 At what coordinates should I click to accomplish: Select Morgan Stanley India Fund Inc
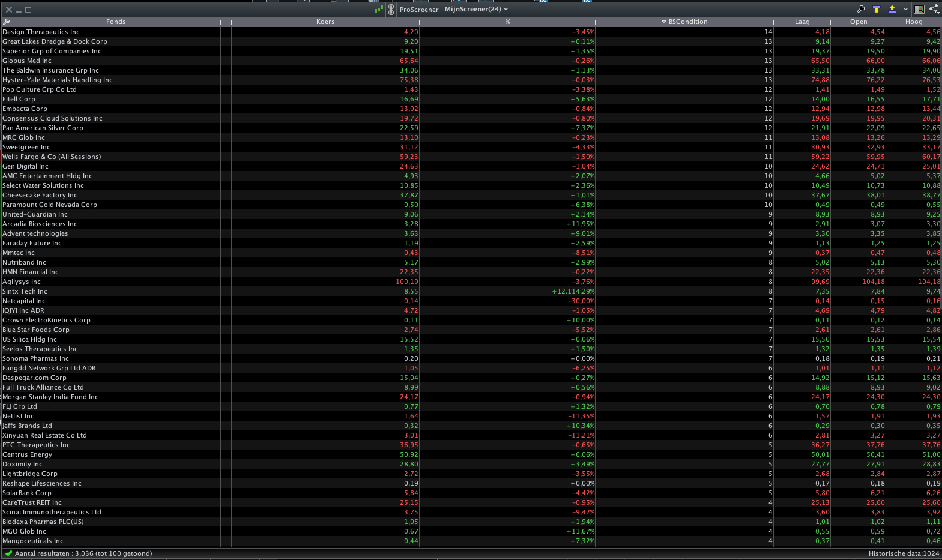coord(471,397)
